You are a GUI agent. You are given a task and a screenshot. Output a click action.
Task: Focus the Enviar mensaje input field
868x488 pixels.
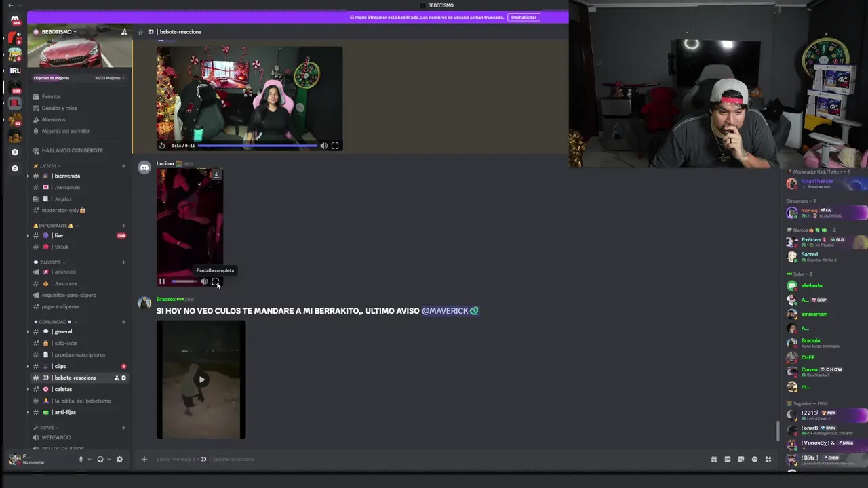point(427,459)
